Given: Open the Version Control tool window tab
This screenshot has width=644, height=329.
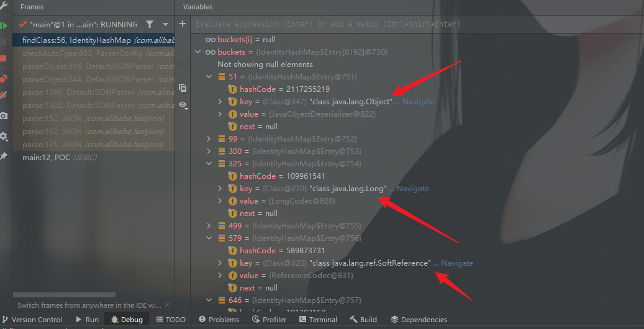Looking at the screenshot, I should pos(32,320).
